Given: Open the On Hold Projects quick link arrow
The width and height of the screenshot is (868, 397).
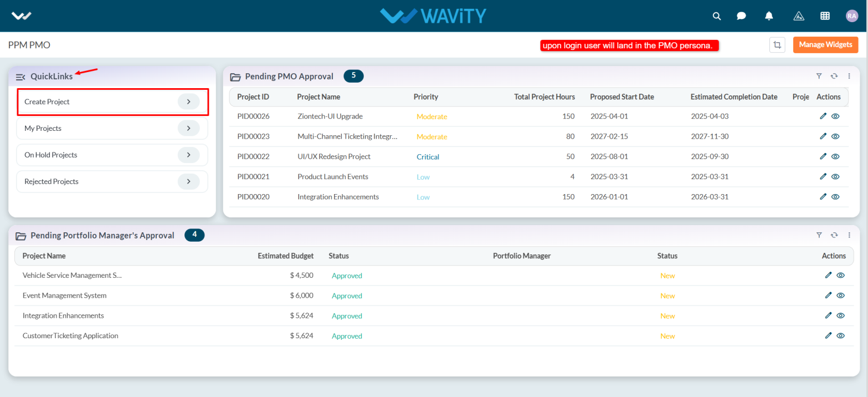Looking at the screenshot, I should 188,155.
